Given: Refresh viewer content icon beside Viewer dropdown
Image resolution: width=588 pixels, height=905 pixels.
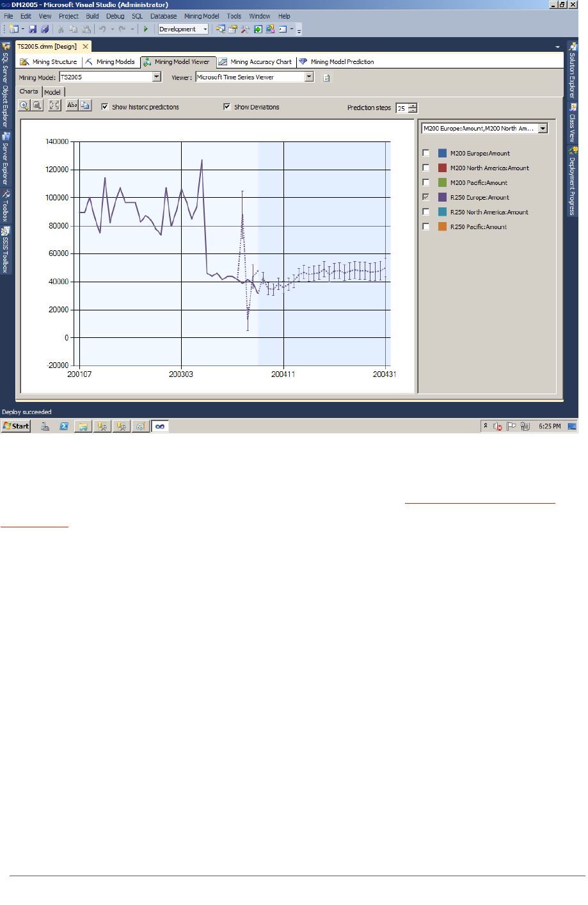Looking at the screenshot, I should click(326, 77).
